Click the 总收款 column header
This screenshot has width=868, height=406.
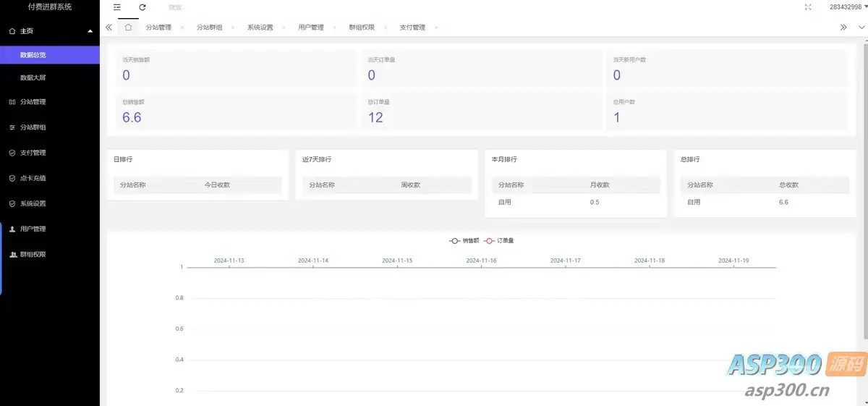[788, 185]
